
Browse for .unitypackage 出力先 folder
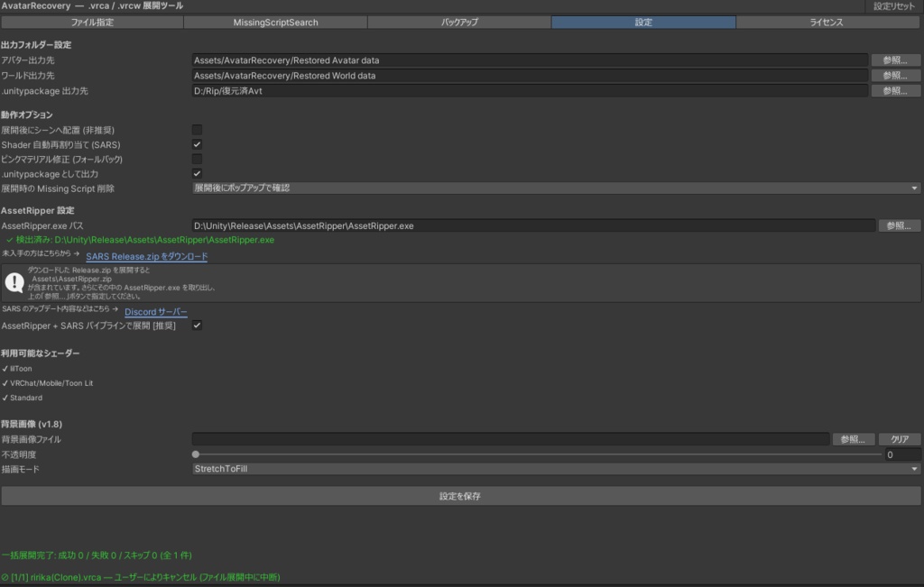[895, 91]
